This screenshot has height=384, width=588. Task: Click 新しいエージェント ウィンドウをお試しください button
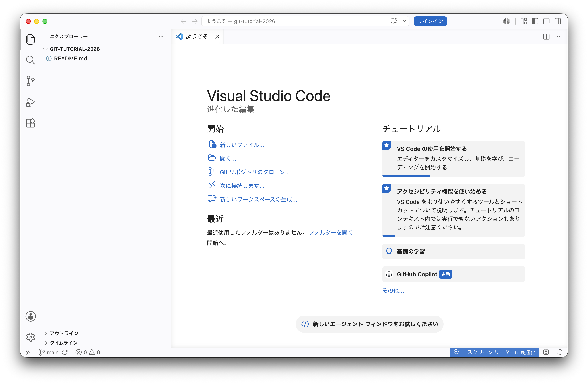(x=369, y=324)
